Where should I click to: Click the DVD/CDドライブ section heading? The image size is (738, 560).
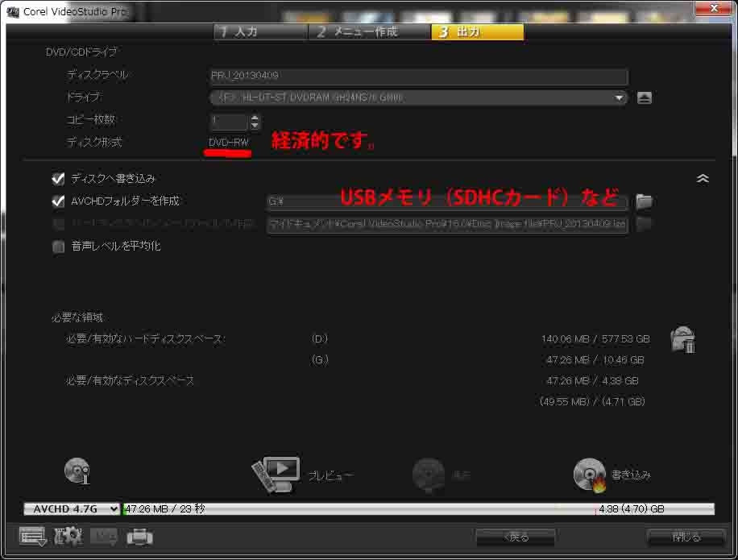[81, 52]
